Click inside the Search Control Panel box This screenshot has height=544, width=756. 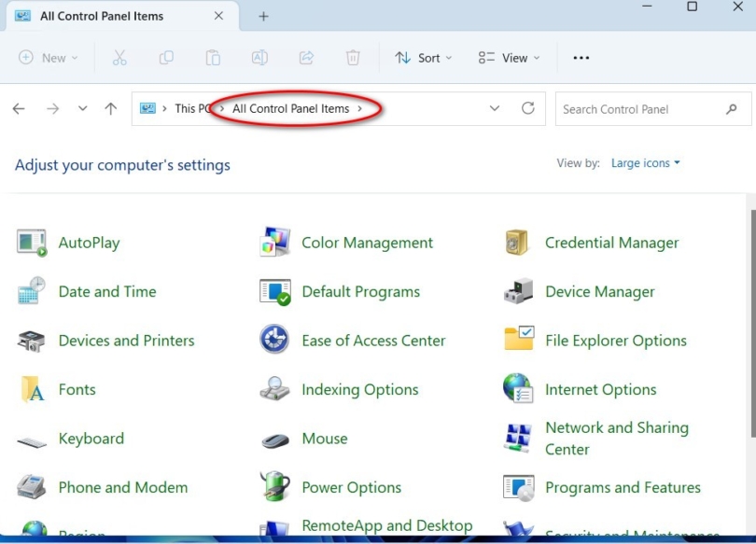tap(635, 108)
